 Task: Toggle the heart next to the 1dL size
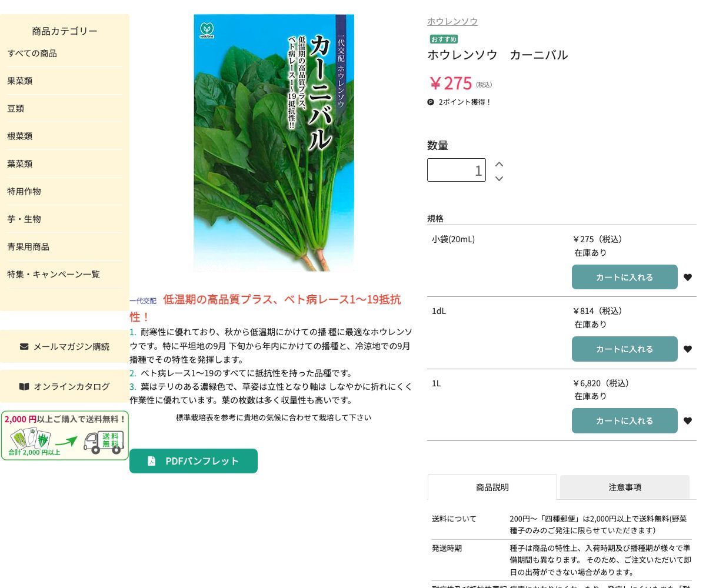687,349
